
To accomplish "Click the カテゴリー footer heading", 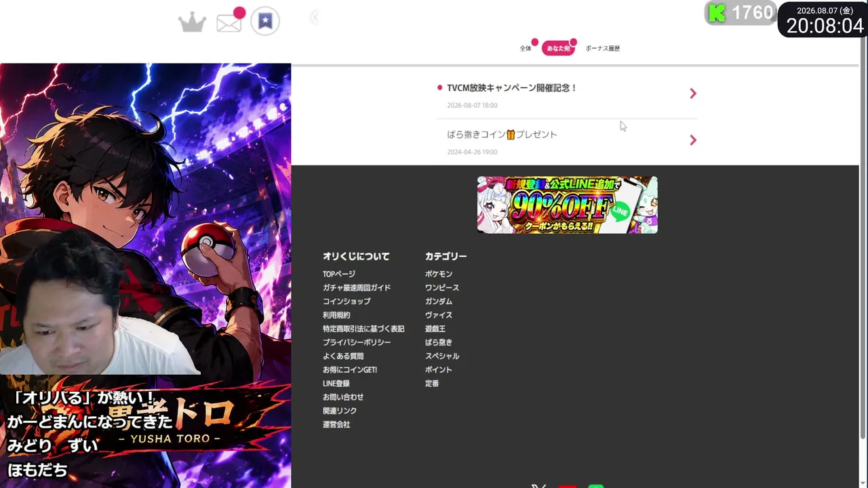I will (446, 256).
